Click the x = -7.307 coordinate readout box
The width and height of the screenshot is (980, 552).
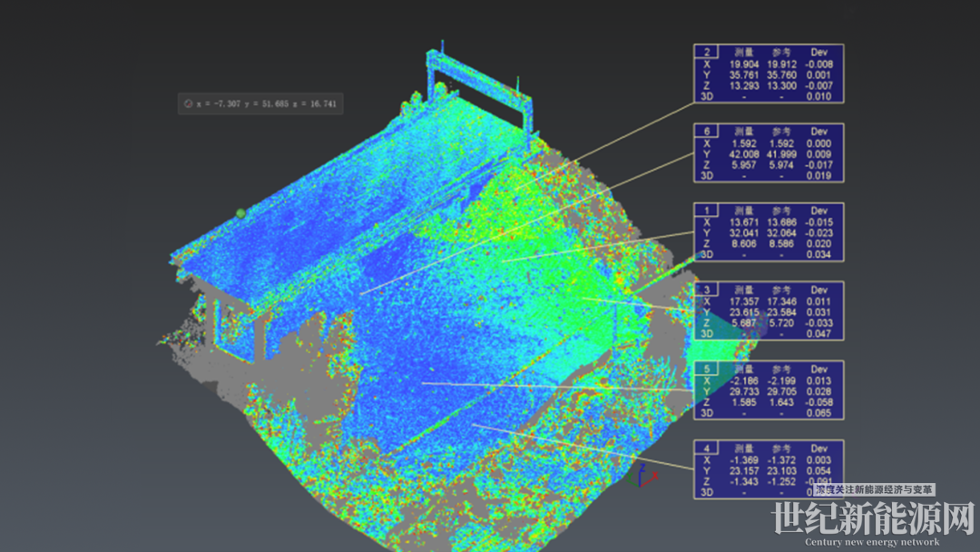point(260,104)
